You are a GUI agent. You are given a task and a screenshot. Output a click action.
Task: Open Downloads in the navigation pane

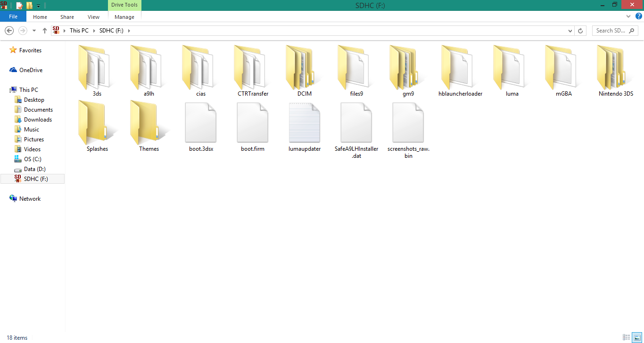pyautogui.click(x=38, y=120)
